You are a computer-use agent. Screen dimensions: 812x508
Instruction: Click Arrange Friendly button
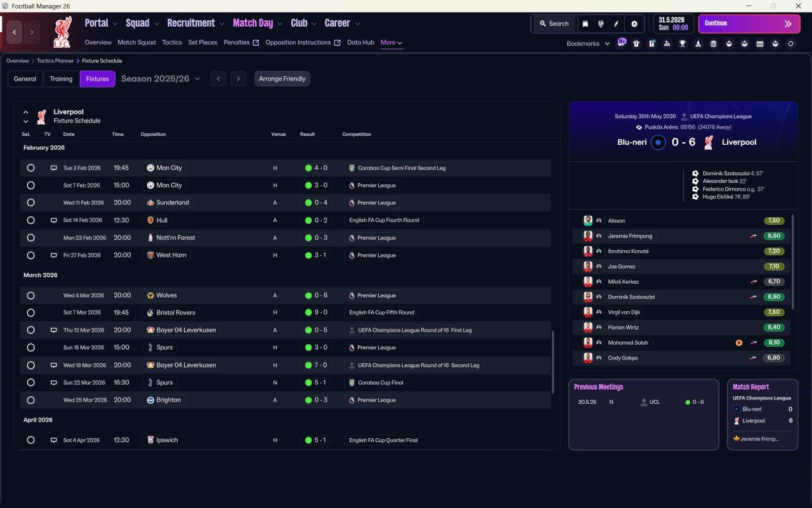point(282,79)
